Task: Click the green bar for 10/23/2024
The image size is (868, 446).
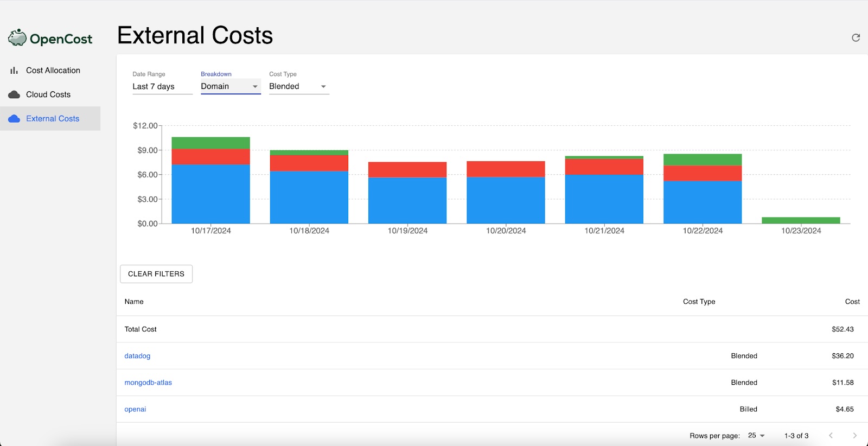Action: (x=801, y=220)
